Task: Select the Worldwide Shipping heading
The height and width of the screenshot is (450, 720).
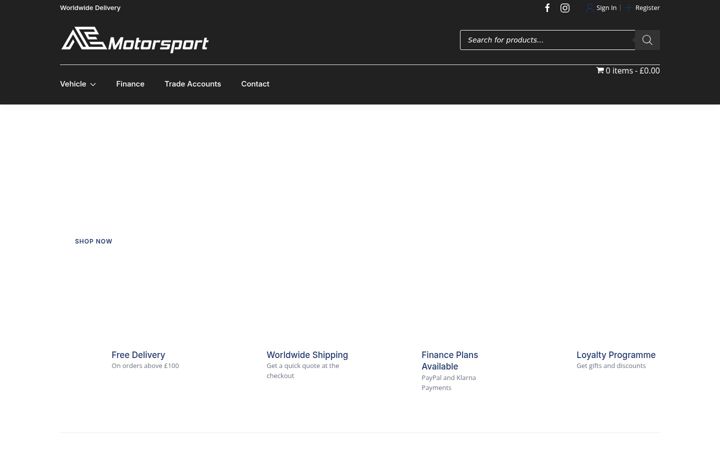Action: tap(307, 354)
